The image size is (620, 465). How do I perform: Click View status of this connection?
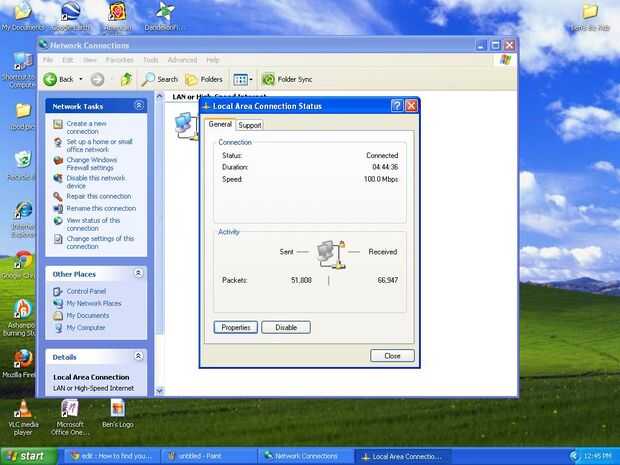pos(93,224)
